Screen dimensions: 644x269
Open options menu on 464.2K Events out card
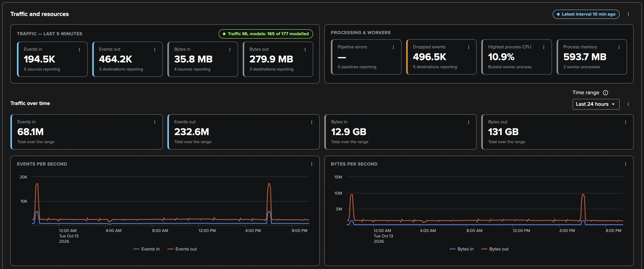(155, 50)
